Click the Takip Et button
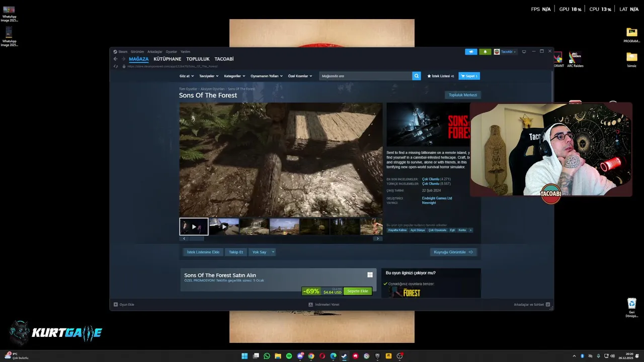 click(236, 252)
